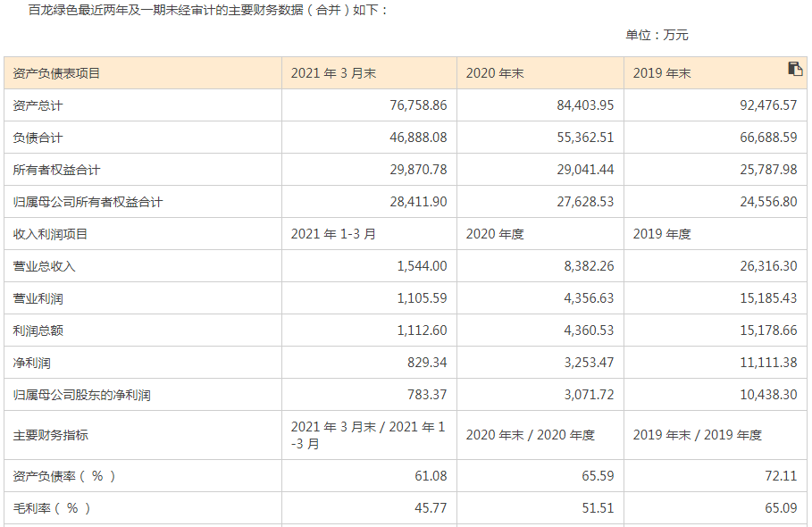Click the value 4,356.63
This screenshot has width=812, height=527.
pos(589,297)
